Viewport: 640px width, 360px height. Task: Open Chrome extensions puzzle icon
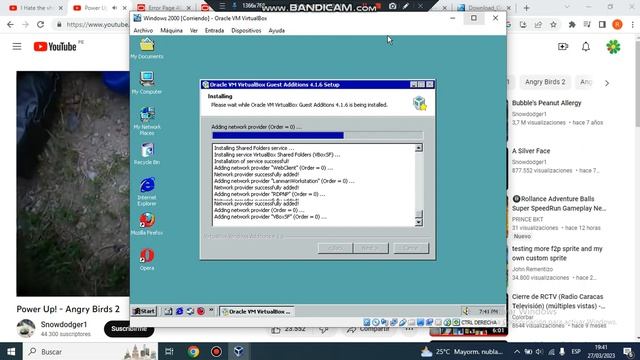pos(572,24)
